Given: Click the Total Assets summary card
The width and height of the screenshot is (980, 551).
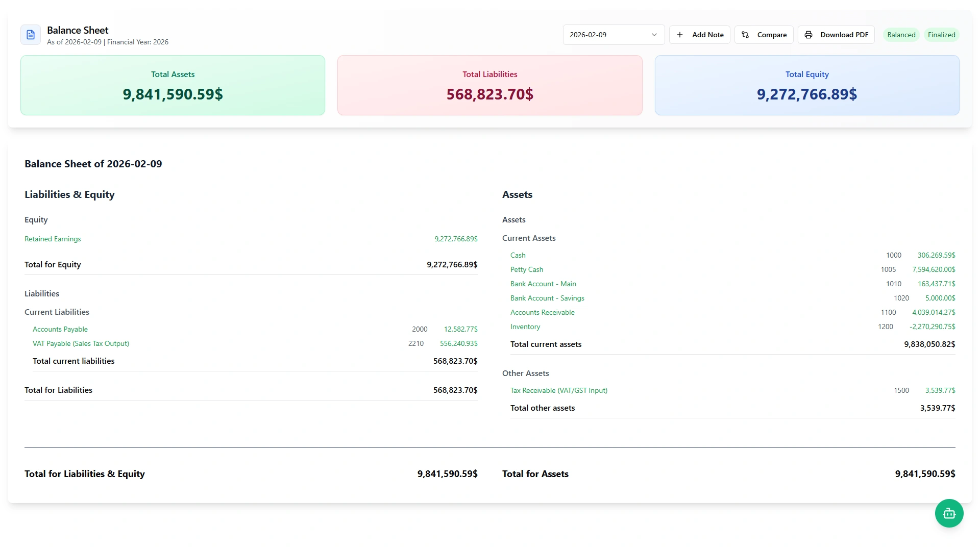Looking at the screenshot, I should point(173,85).
